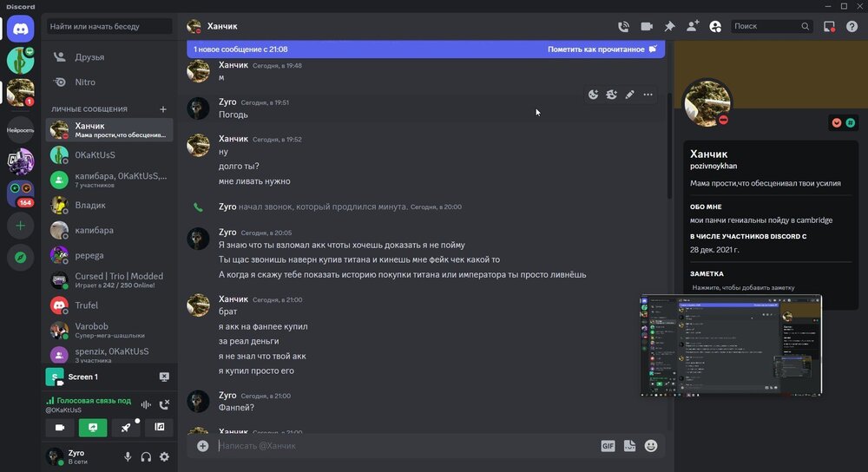Open the Нейросеть server

(21, 130)
